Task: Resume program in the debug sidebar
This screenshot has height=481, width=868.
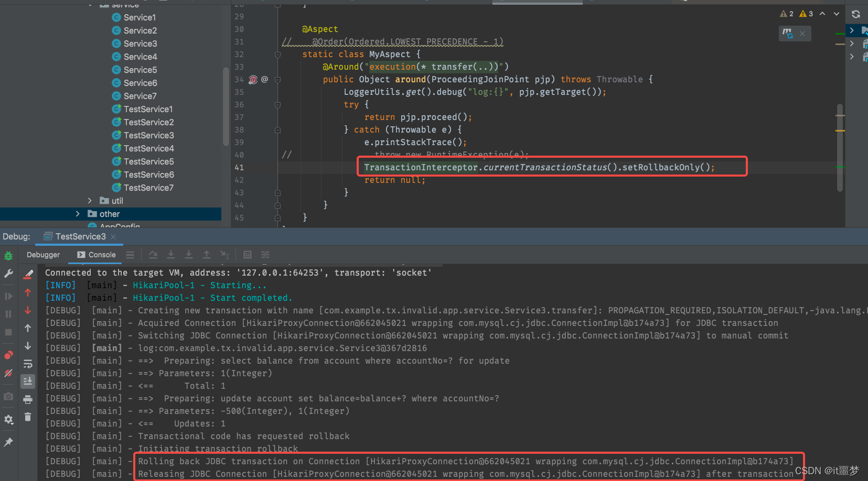Action: (x=8, y=296)
